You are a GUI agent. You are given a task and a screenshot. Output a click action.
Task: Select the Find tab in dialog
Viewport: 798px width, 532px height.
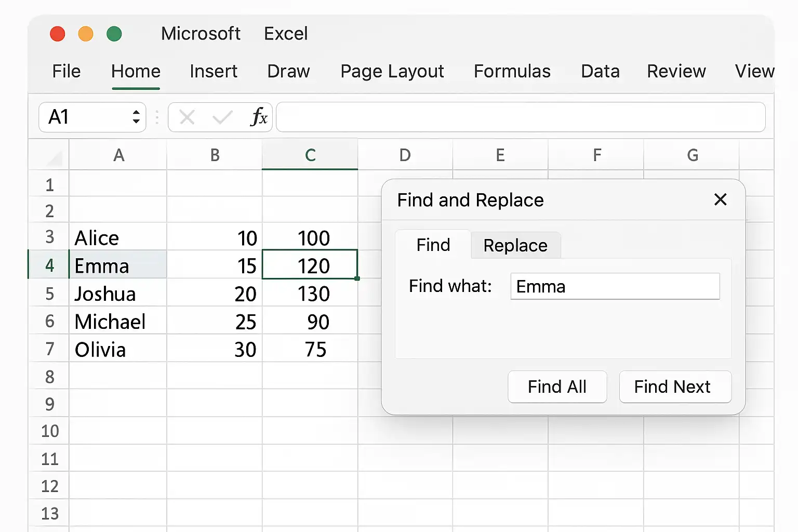point(433,245)
